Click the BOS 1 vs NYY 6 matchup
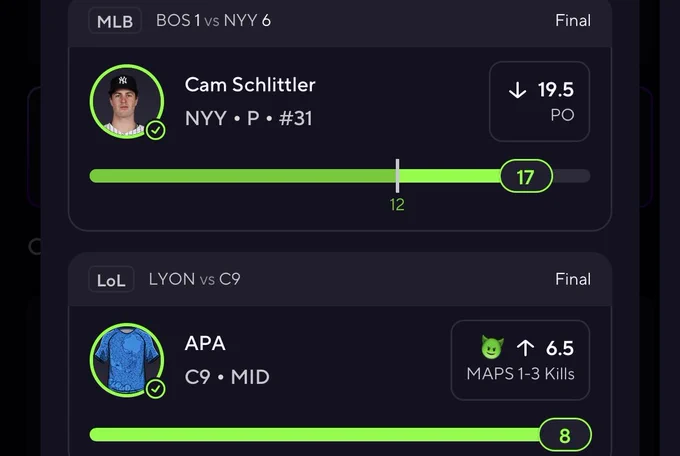Image resolution: width=680 pixels, height=456 pixels. (x=213, y=20)
